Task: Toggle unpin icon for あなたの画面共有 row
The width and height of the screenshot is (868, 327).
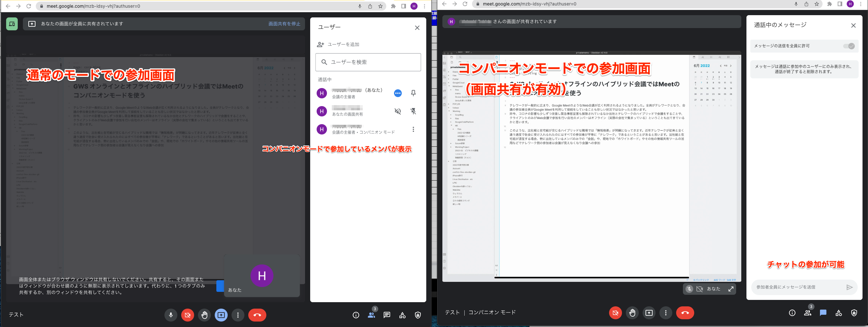Action: coord(413,111)
